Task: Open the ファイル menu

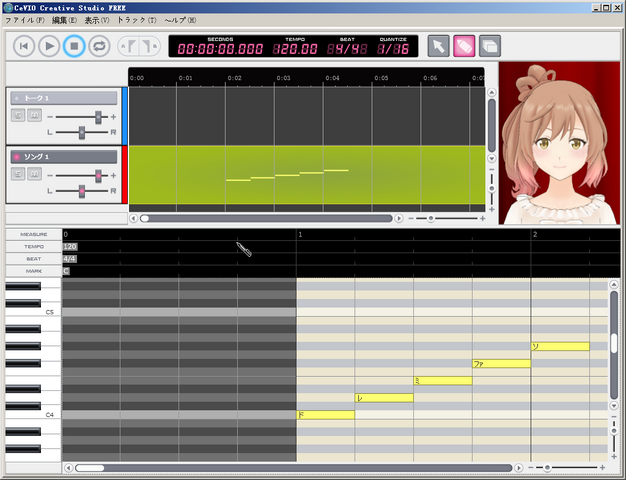Action: pyautogui.click(x=25, y=20)
